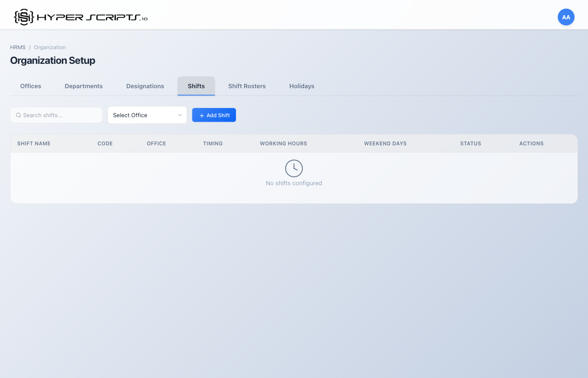The width and height of the screenshot is (588, 378).
Task: Open the Holidays tab
Action: [x=302, y=86]
